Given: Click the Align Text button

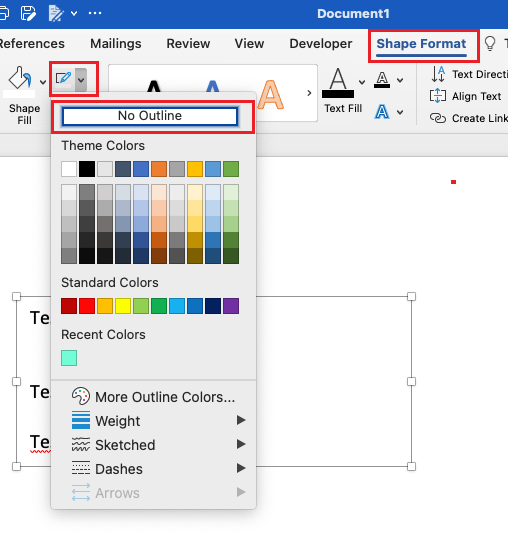Looking at the screenshot, I should pyautogui.click(x=465, y=96).
